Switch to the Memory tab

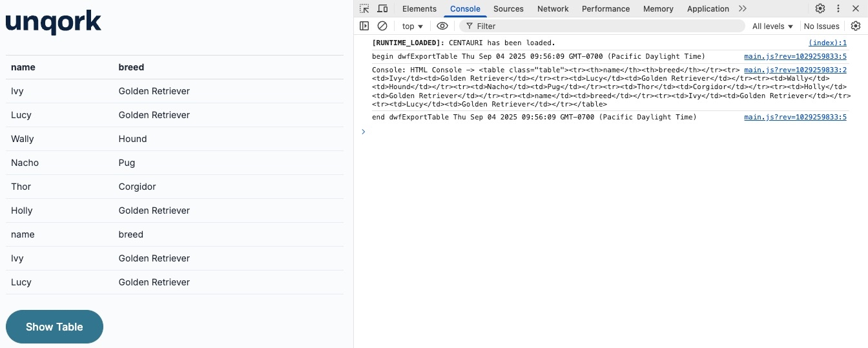tap(658, 8)
